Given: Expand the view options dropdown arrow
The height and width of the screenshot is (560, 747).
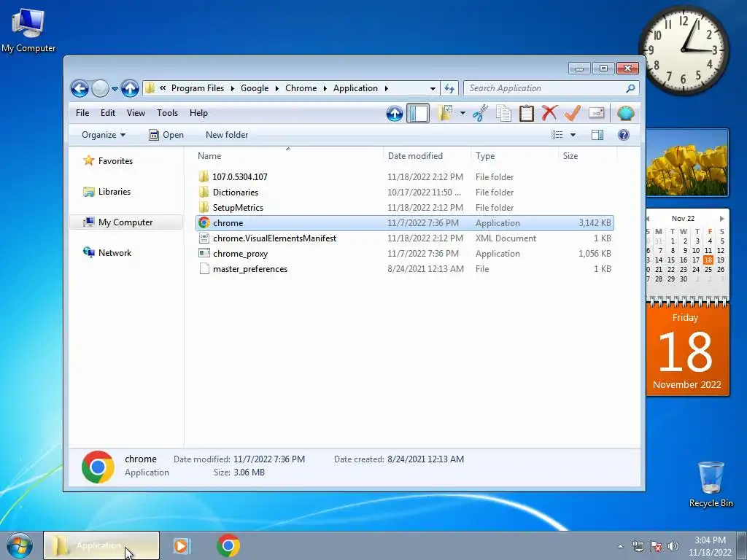Looking at the screenshot, I should tap(573, 135).
